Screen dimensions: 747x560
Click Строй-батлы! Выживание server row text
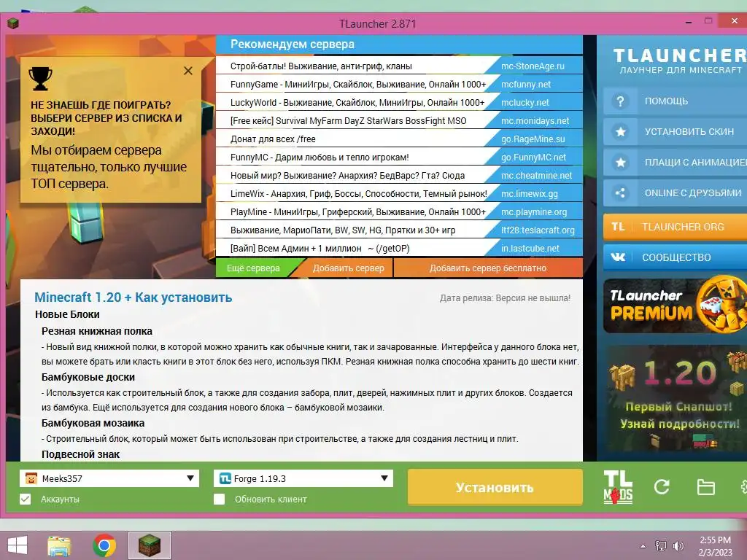[x=321, y=66]
